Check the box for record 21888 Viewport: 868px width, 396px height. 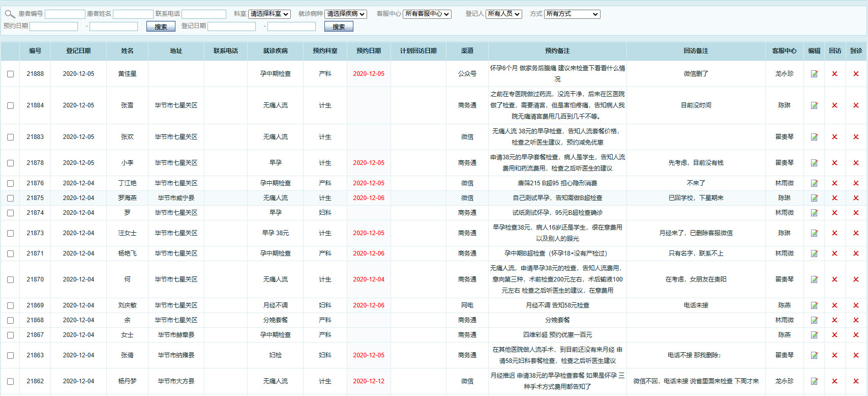(x=10, y=74)
